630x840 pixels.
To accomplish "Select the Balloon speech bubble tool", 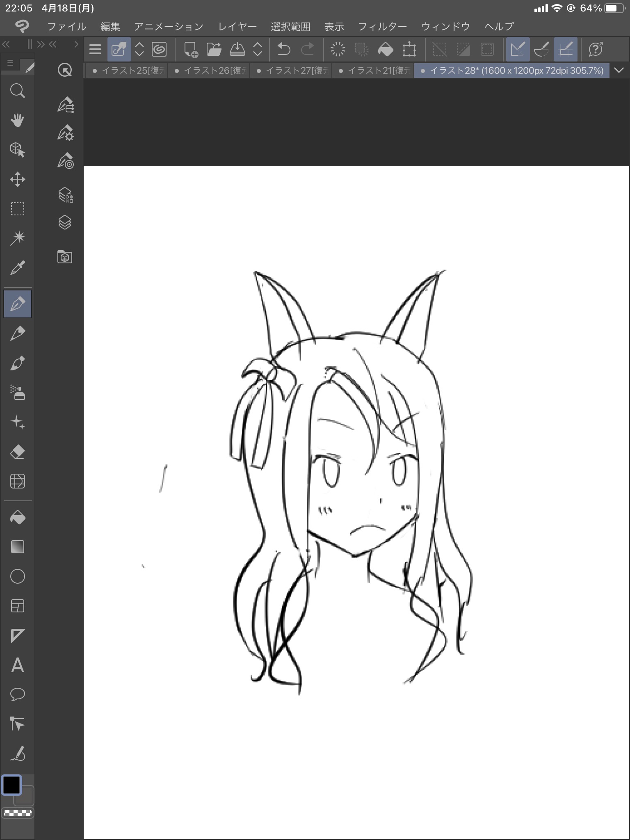I will coord(17,694).
